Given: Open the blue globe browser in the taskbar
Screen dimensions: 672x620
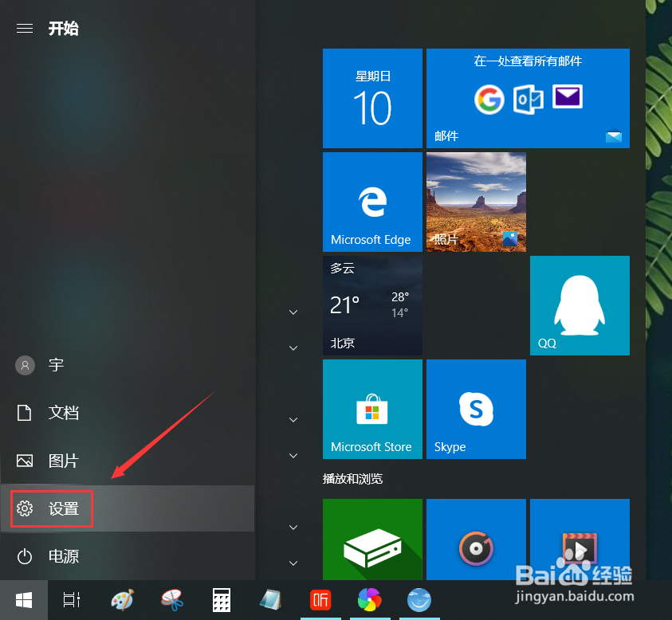Looking at the screenshot, I should coord(419,600).
